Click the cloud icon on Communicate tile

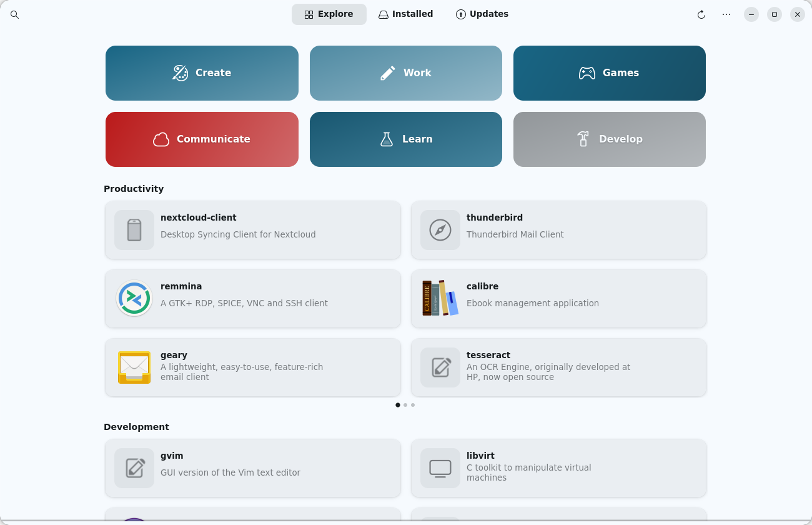tap(161, 139)
